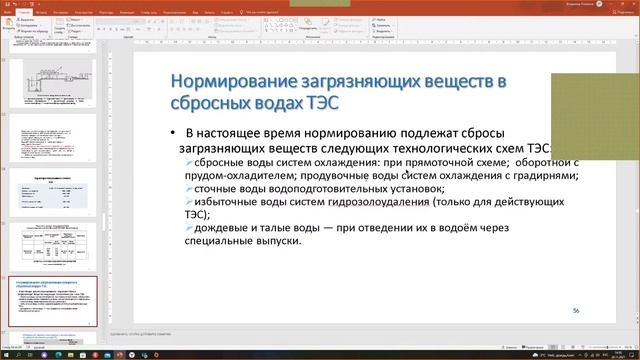Switch to Reading view in status bar

pyautogui.click(x=573, y=347)
